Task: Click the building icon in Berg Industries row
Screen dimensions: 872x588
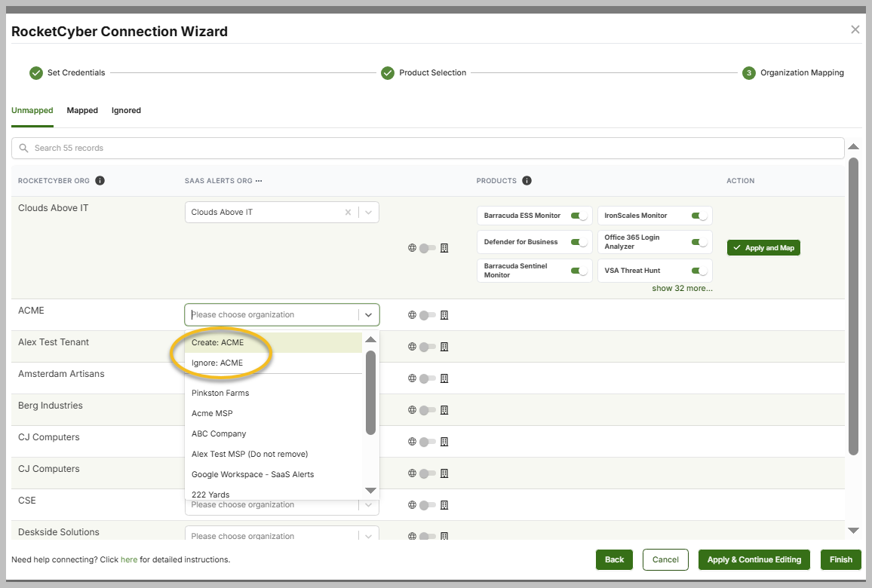Action: pos(444,410)
